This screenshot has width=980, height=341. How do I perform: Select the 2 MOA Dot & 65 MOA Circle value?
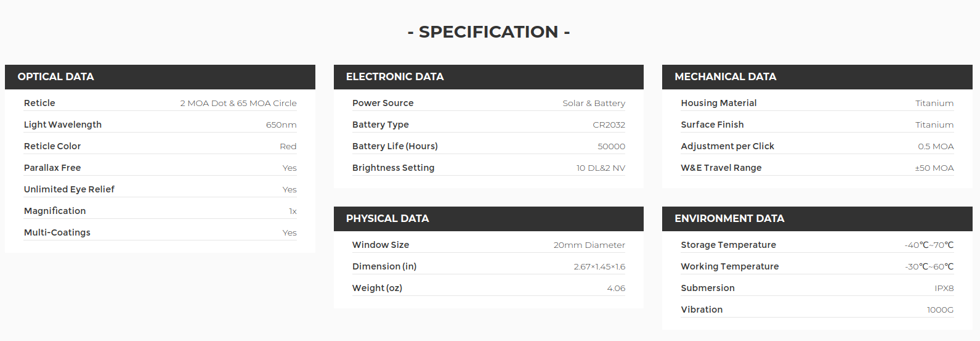click(238, 103)
